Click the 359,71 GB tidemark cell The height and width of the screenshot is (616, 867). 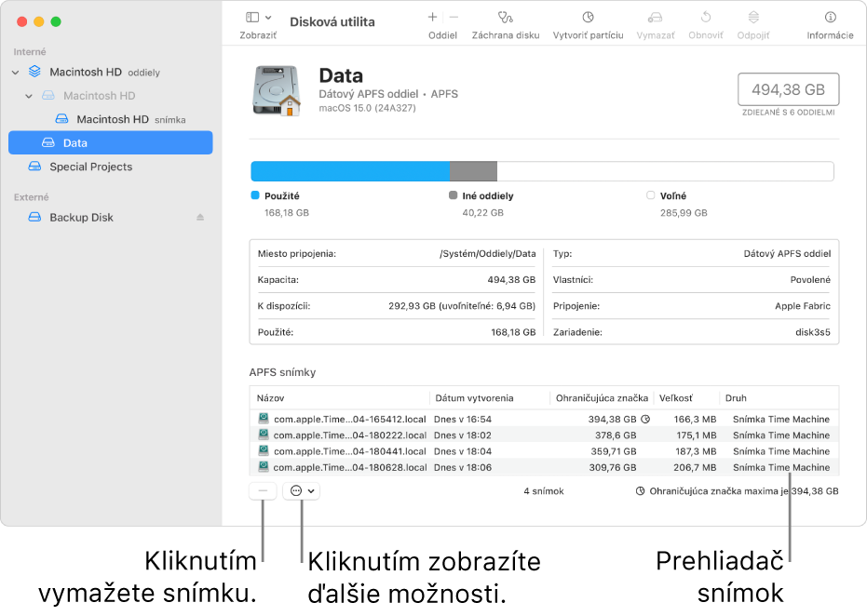(x=613, y=451)
